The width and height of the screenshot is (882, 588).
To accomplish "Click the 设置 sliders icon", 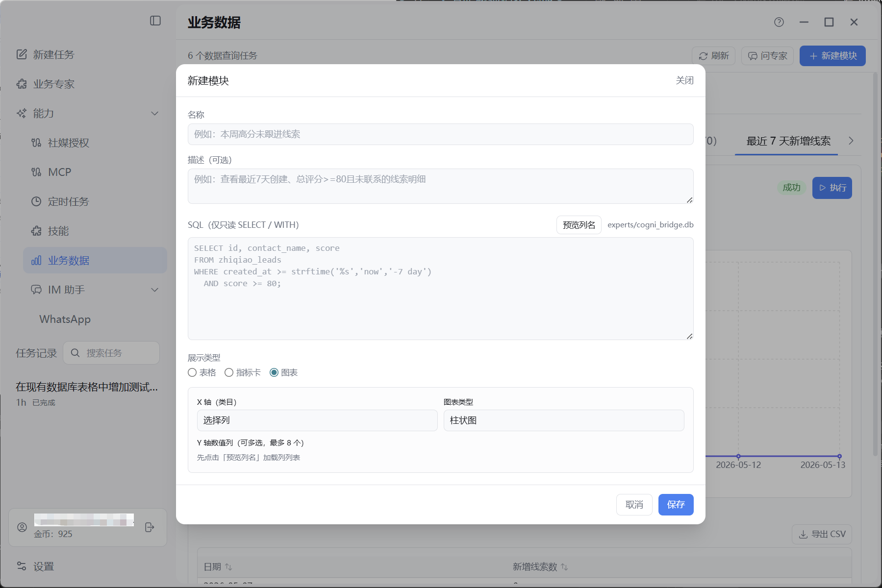I will click(x=22, y=566).
